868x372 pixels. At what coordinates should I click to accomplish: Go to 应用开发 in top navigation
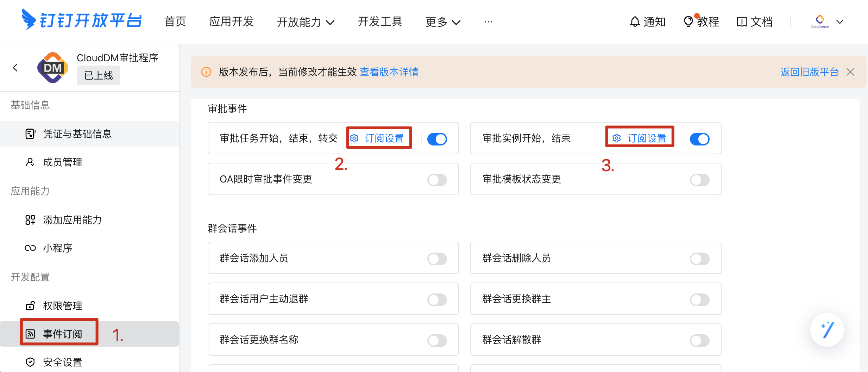point(231,22)
